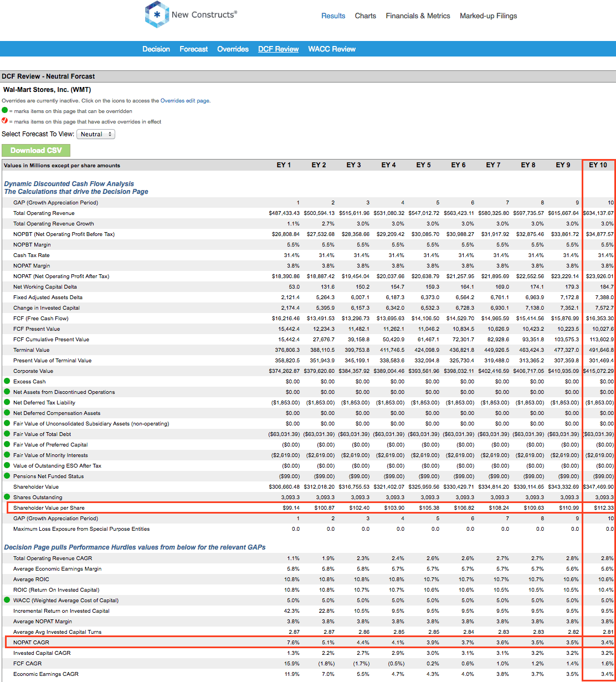Follow the Overrides edit page link

click(x=184, y=101)
